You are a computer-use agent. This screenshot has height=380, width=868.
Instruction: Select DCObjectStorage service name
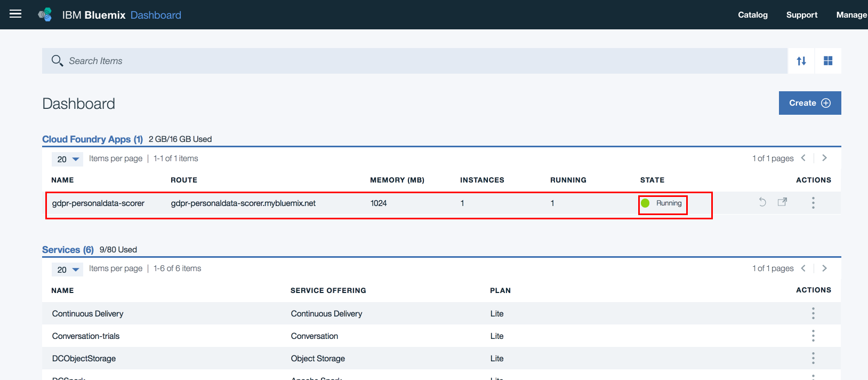pyautogui.click(x=84, y=359)
